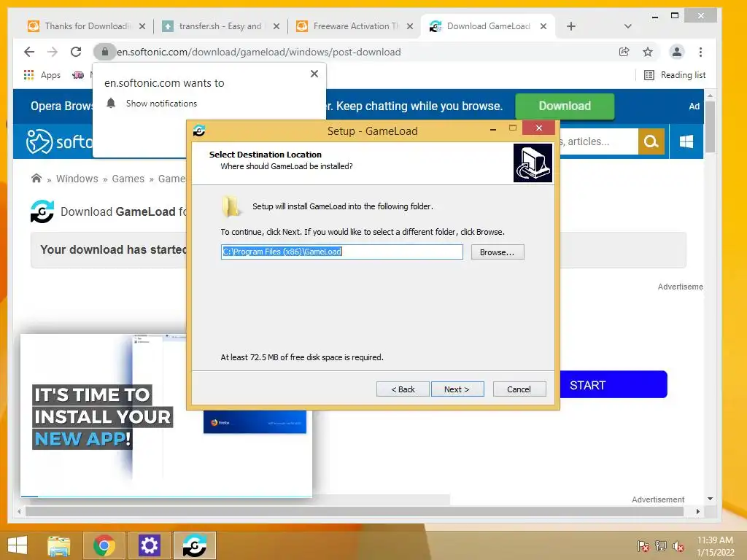The height and width of the screenshot is (560, 747).
Task: Go to Softonic home via the breadcrumb house icon
Action: (x=36, y=178)
